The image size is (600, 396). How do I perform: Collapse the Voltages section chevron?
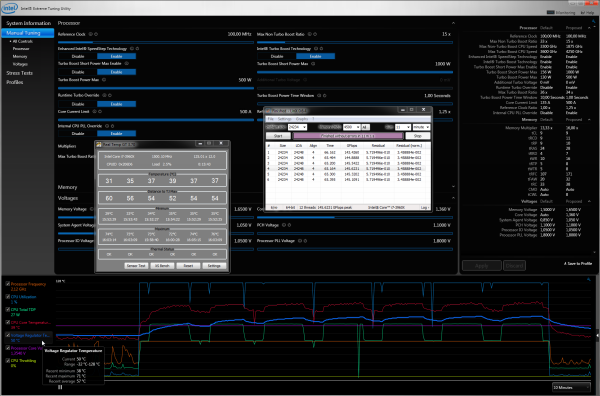click(x=453, y=198)
